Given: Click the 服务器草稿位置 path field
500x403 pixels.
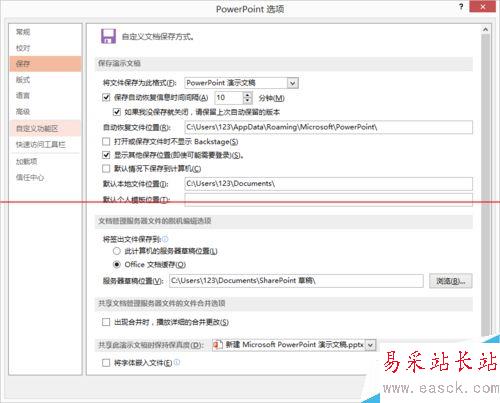Looking at the screenshot, I should coord(296,281).
